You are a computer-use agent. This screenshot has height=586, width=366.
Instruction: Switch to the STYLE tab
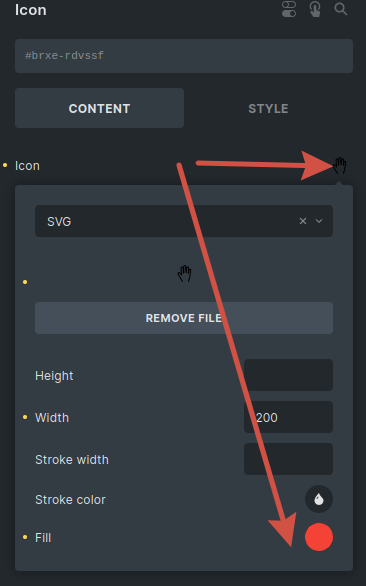(x=268, y=108)
